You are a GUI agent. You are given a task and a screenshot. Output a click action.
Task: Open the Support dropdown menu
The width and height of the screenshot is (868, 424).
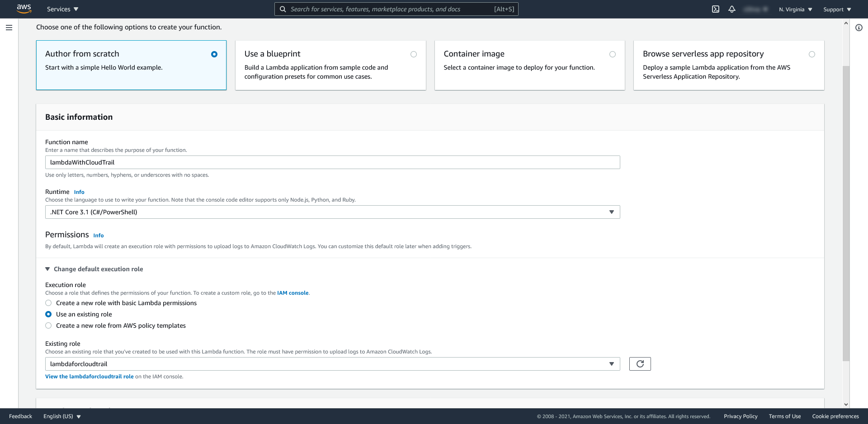[837, 9]
